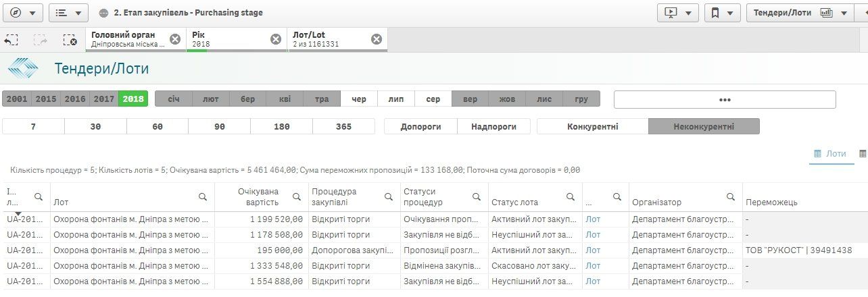Open Лот link for 1 199 520,00 row

[593, 219]
